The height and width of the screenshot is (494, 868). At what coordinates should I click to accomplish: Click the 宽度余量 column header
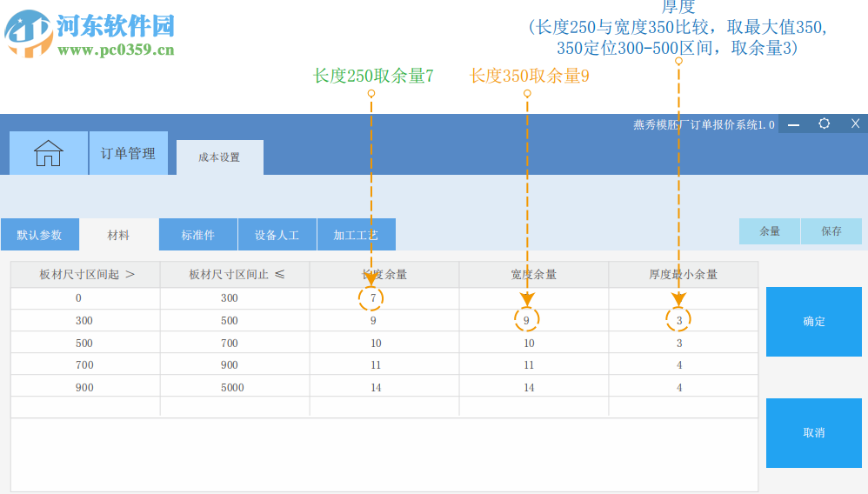tap(534, 274)
